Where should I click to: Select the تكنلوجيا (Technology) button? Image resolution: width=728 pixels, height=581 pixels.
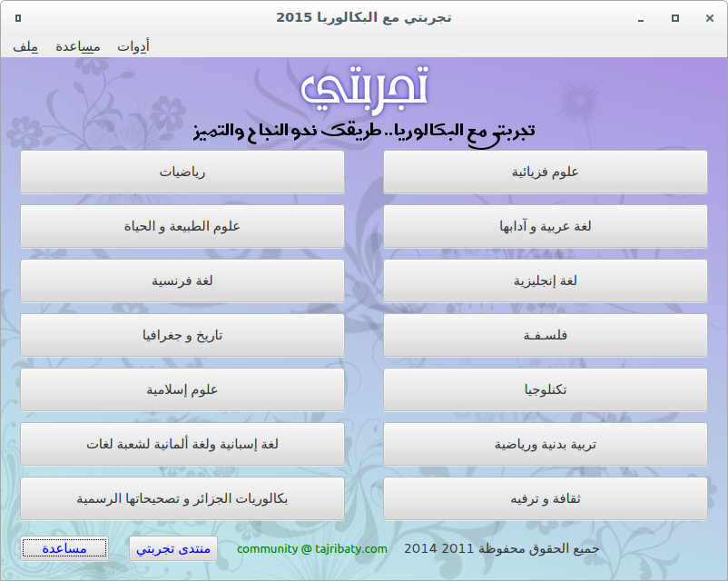point(545,389)
